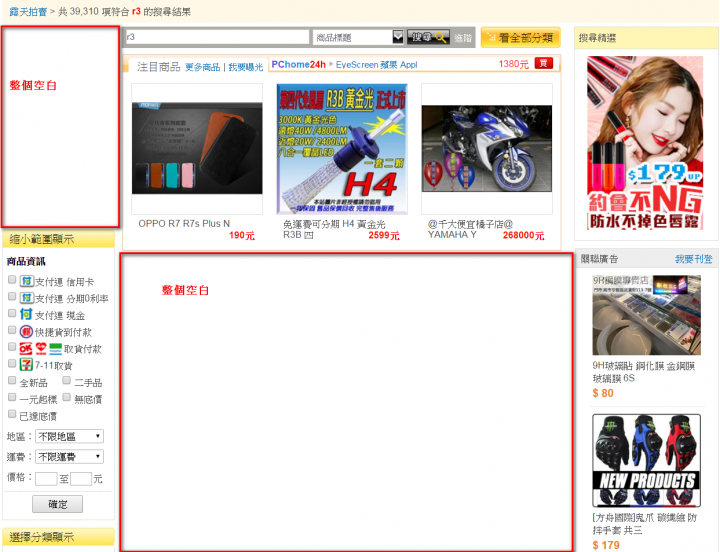
Task: Open the 9H玻璃貼 store ad thumbnail
Action: tap(647, 315)
